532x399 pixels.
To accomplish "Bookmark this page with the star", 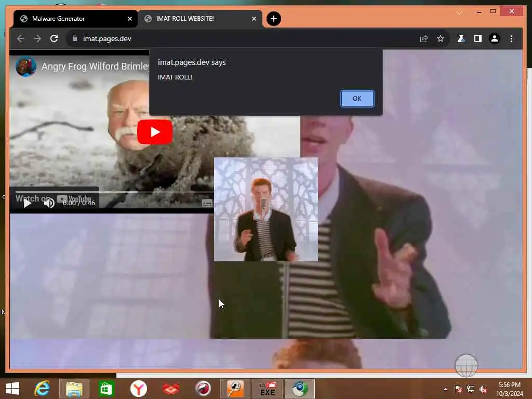I will click(x=441, y=38).
